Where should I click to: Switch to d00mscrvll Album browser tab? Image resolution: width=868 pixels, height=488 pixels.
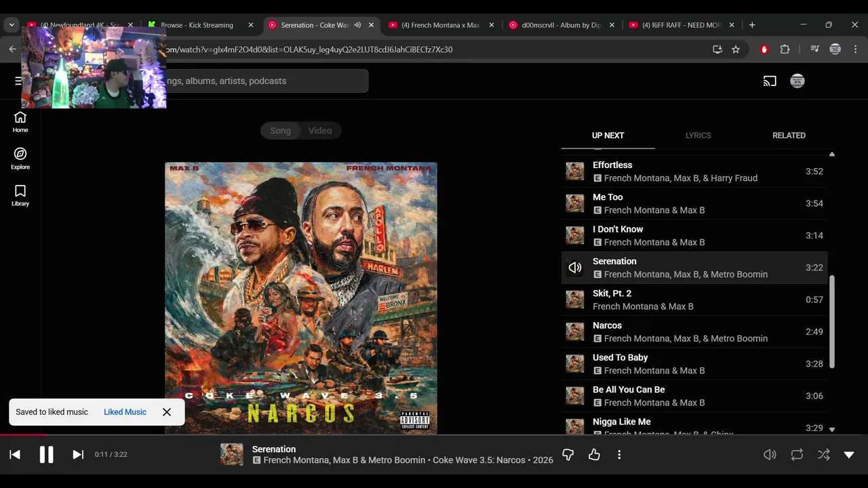coord(561,25)
